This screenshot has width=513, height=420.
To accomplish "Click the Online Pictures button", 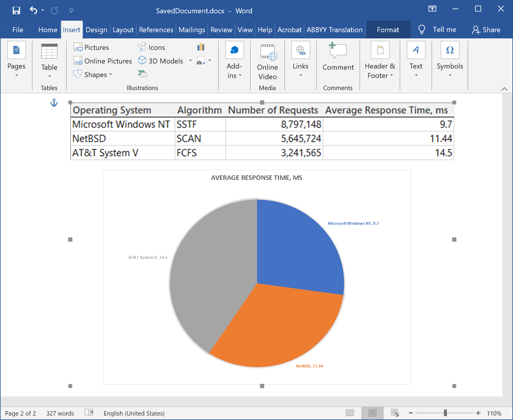I will click(103, 61).
